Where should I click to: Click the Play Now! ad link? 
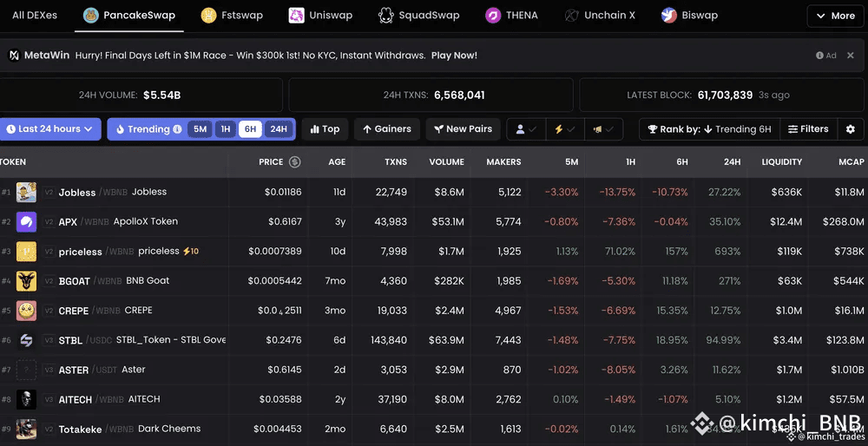(x=454, y=56)
